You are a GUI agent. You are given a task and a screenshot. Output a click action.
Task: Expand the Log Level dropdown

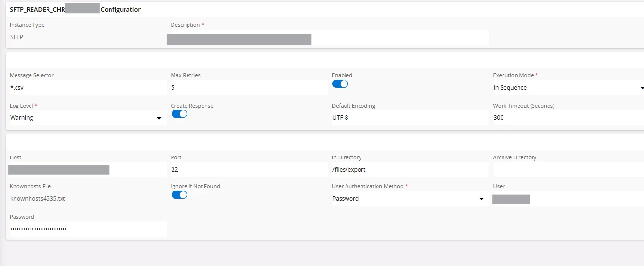(x=86, y=118)
